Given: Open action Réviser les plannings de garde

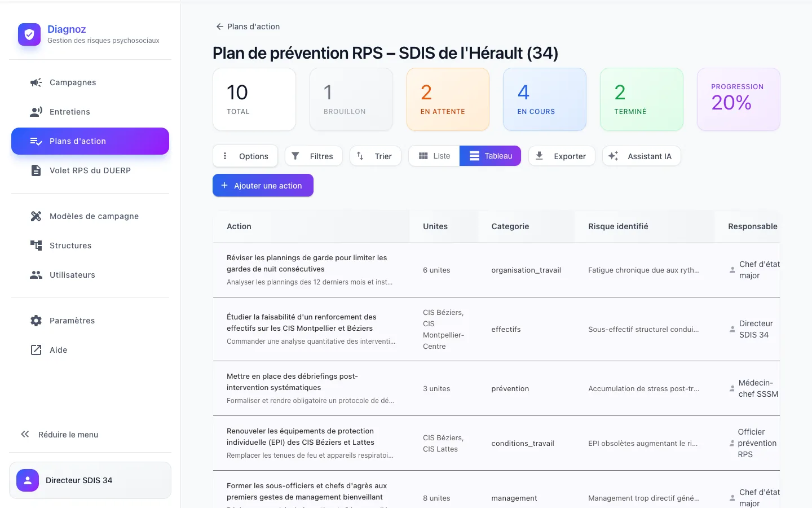Looking at the screenshot, I should 307,263.
